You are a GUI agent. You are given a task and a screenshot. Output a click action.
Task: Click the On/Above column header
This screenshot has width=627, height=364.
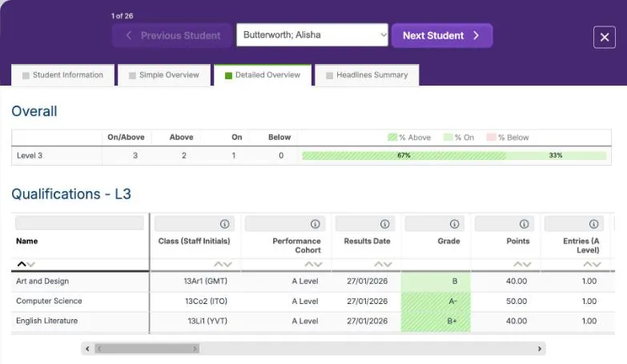(x=126, y=138)
